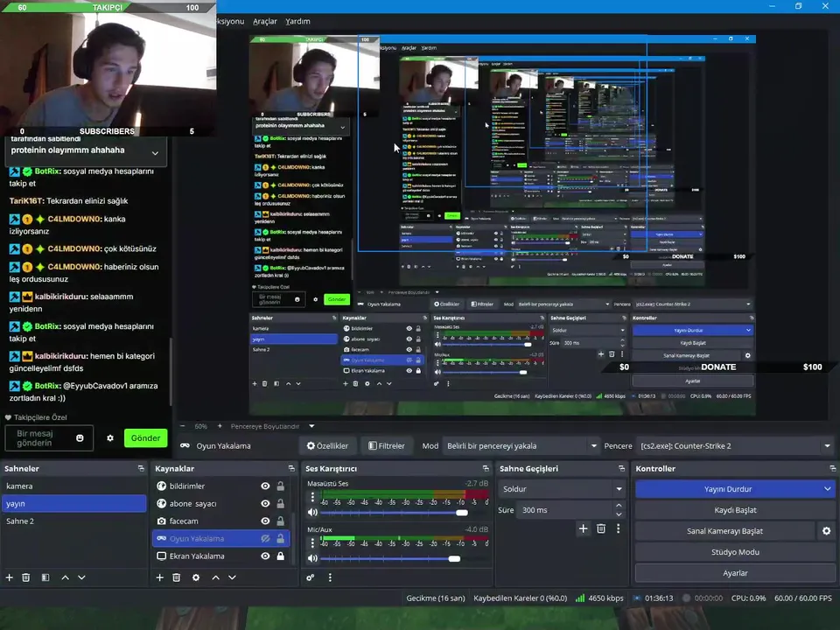Undock the Ses Karıştırıcı panel icon
This screenshot has height=630, width=840.
click(486, 468)
